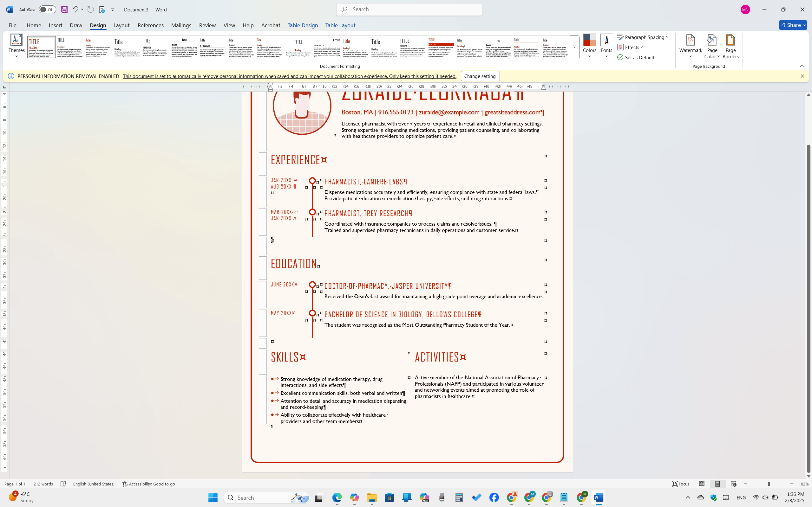812x507 pixels.
Task: Click Set as Default checkmark button
Action: [636, 57]
